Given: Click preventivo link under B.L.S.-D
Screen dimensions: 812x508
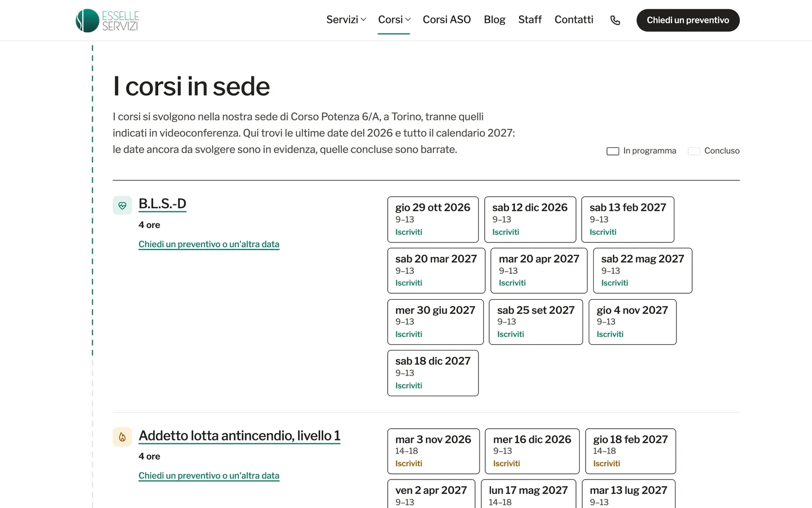Looking at the screenshot, I should (x=209, y=244).
